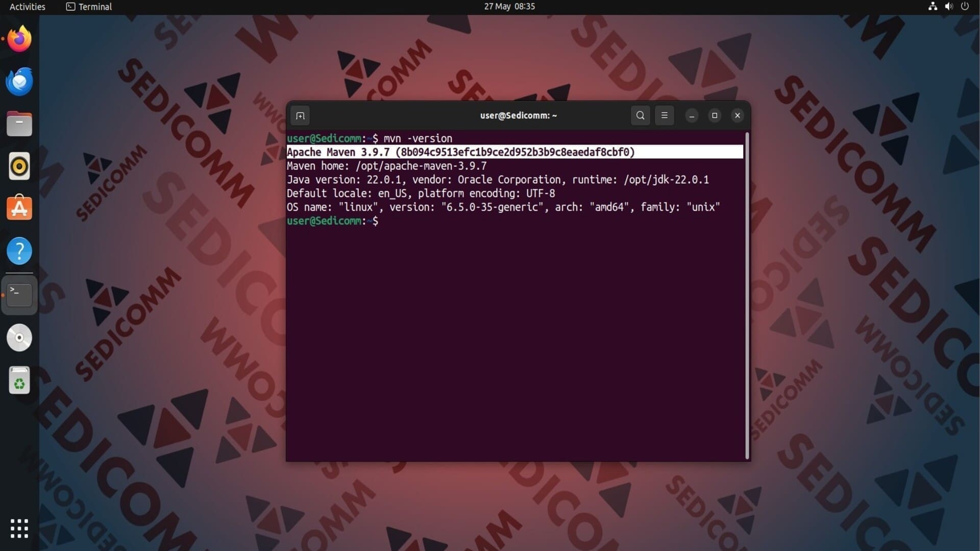Select the Terminal icon in dock
Viewport: 980px width, 551px height.
[x=19, y=294]
